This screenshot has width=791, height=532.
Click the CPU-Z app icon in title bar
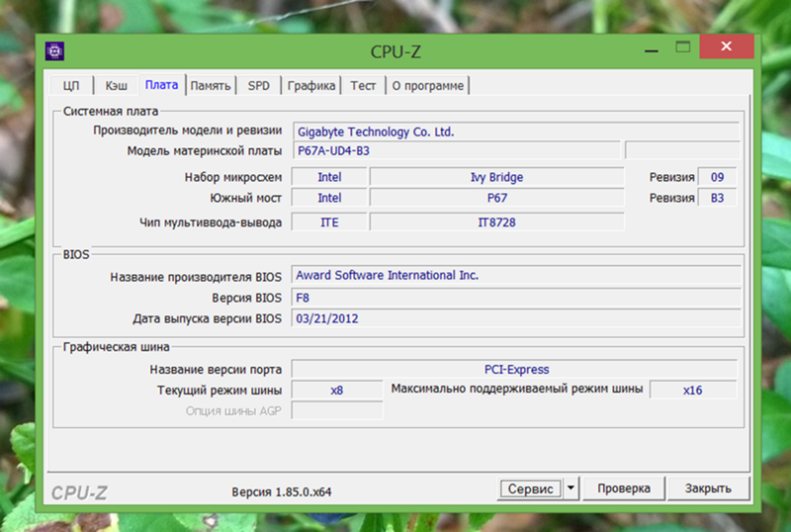tap(57, 50)
